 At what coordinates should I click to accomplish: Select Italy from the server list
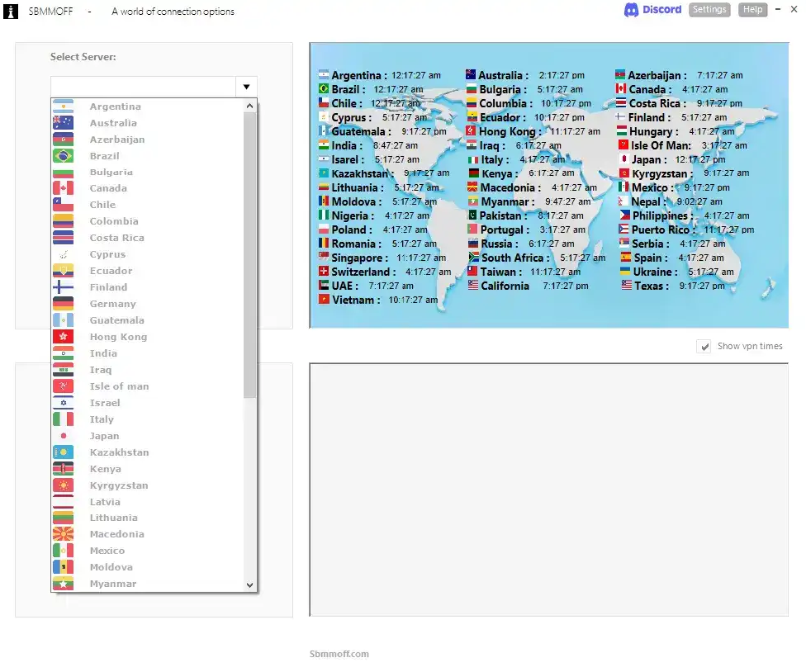(102, 419)
